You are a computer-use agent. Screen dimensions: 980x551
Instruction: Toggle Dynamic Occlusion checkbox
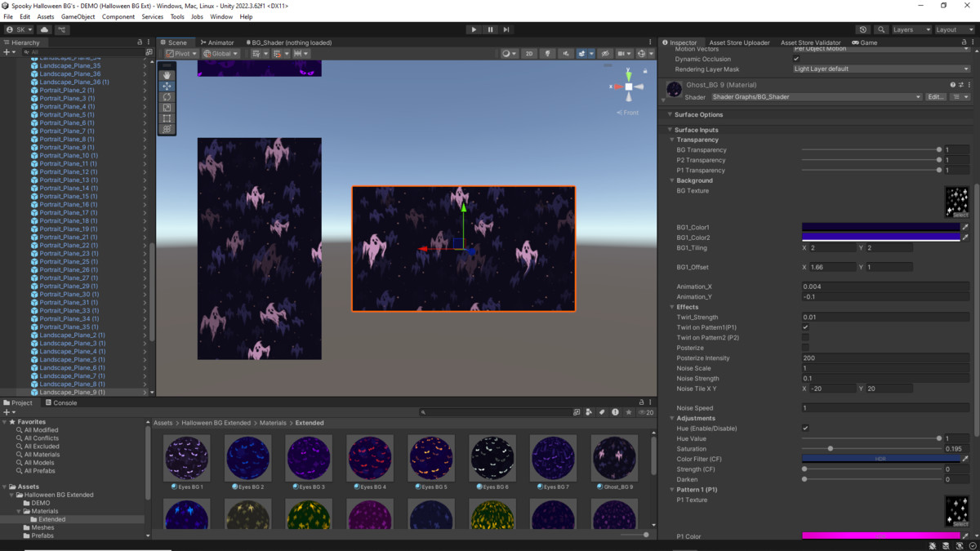796,59
